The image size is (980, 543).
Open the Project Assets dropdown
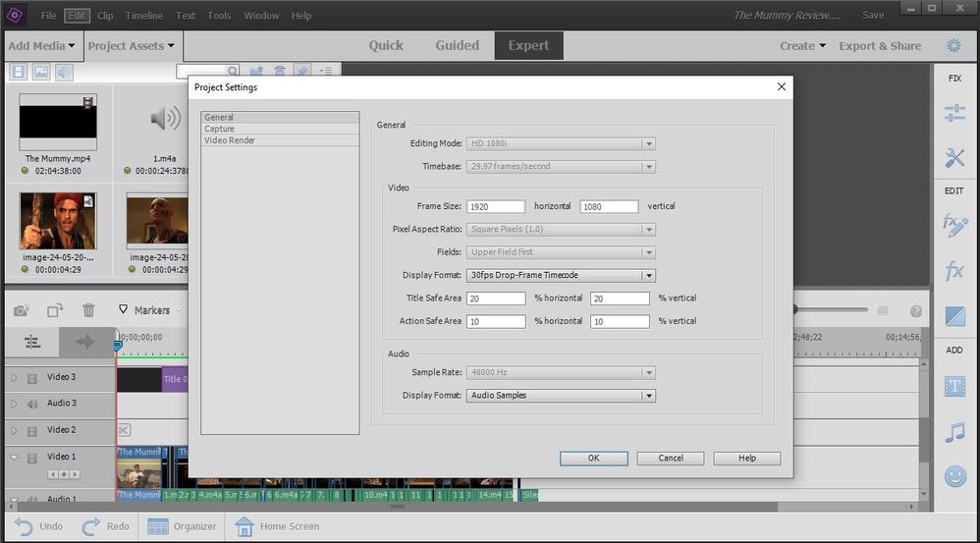pyautogui.click(x=132, y=45)
